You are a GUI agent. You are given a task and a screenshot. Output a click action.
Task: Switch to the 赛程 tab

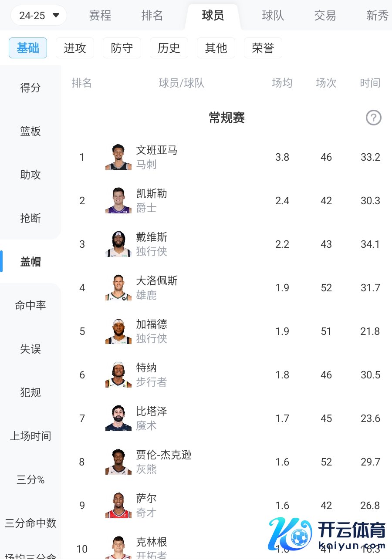click(100, 16)
